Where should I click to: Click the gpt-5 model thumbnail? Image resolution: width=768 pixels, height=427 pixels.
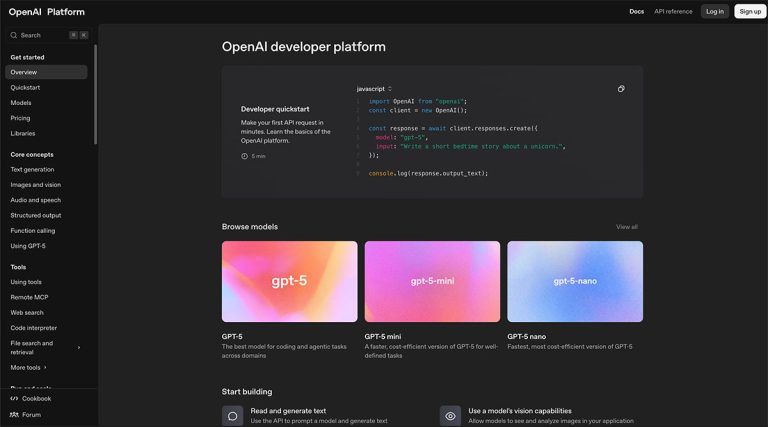pos(289,282)
